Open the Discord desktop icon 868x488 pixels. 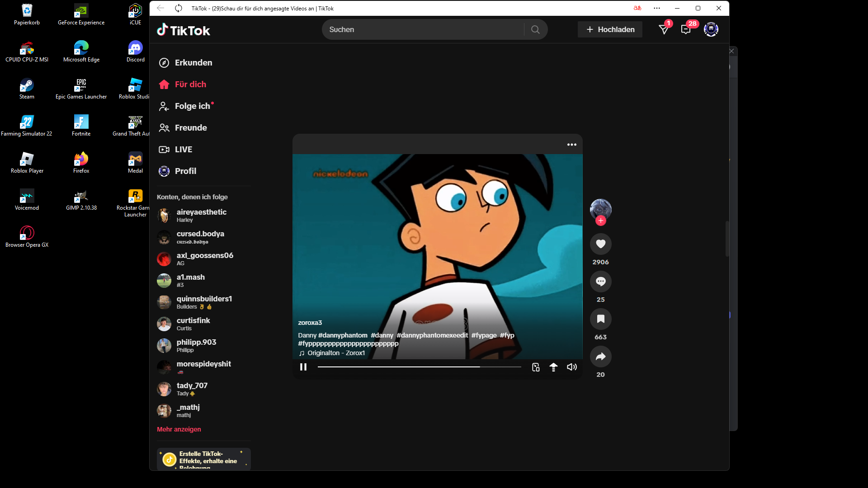[135, 52]
